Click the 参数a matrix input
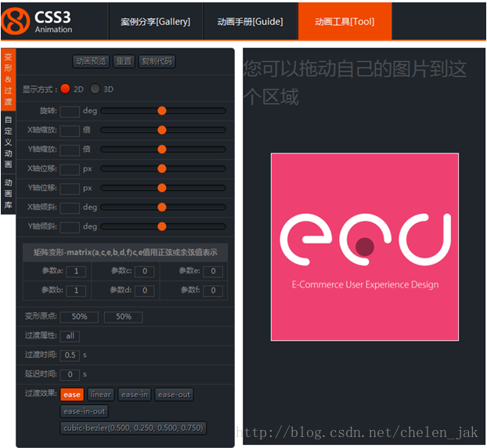 pos(76,272)
